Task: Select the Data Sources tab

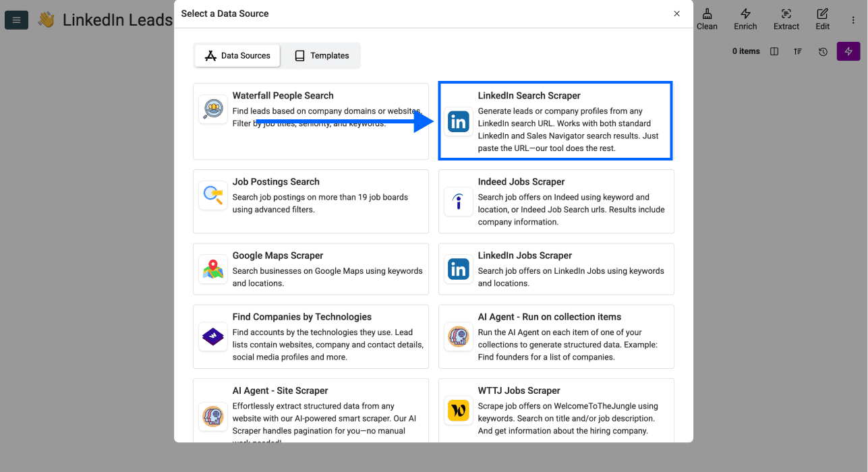Action: click(x=237, y=55)
